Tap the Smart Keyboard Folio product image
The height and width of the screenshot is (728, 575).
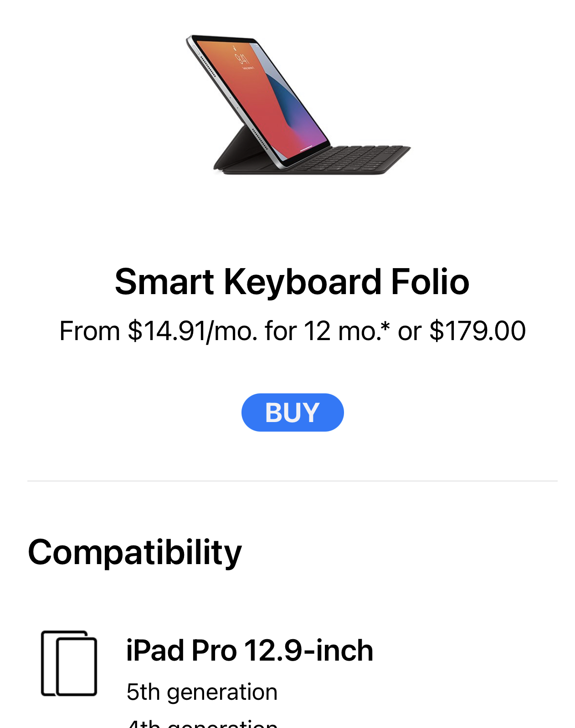pyautogui.click(x=298, y=105)
